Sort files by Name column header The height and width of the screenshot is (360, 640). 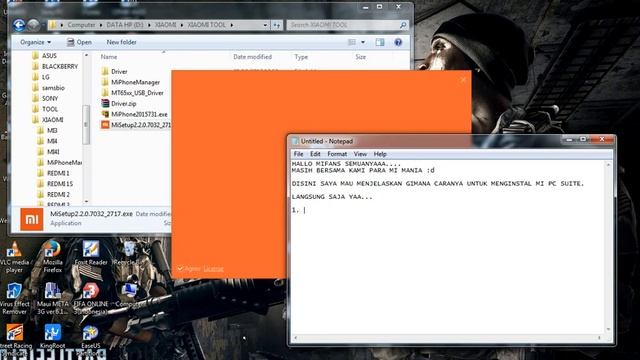click(x=109, y=57)
